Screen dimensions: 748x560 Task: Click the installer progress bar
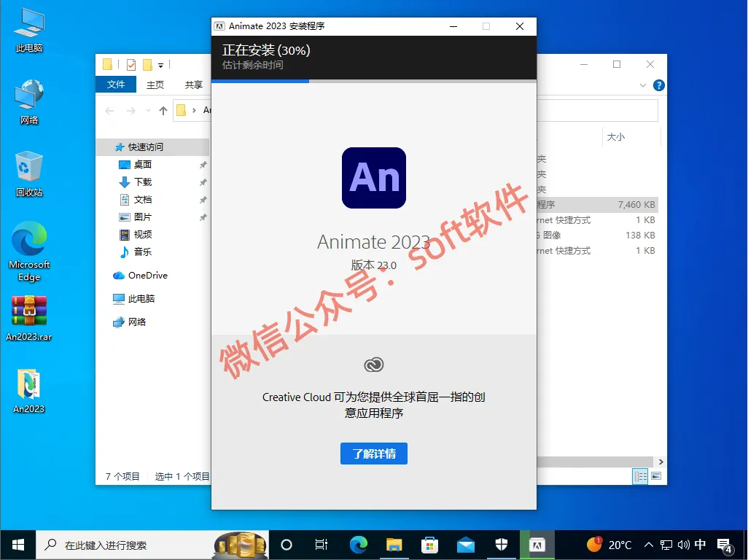pyautogui.click(x=374, y=81)
